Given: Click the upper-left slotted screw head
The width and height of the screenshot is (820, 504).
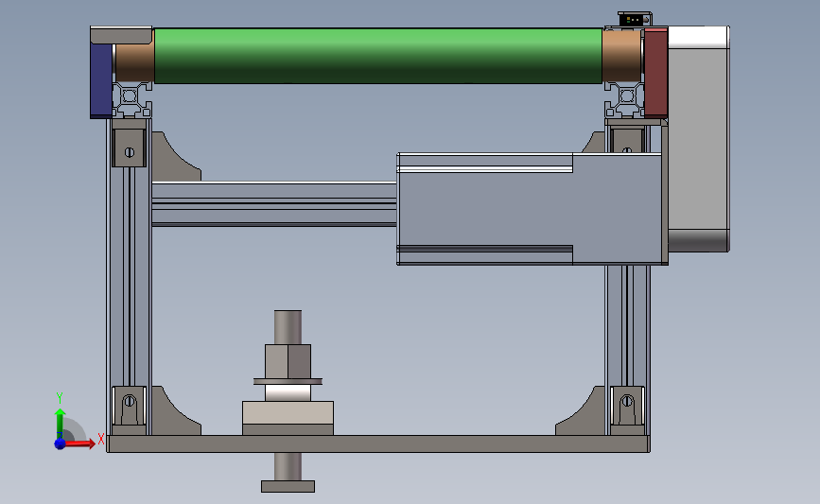Looking at the screenshot, I should click(130, 152).
